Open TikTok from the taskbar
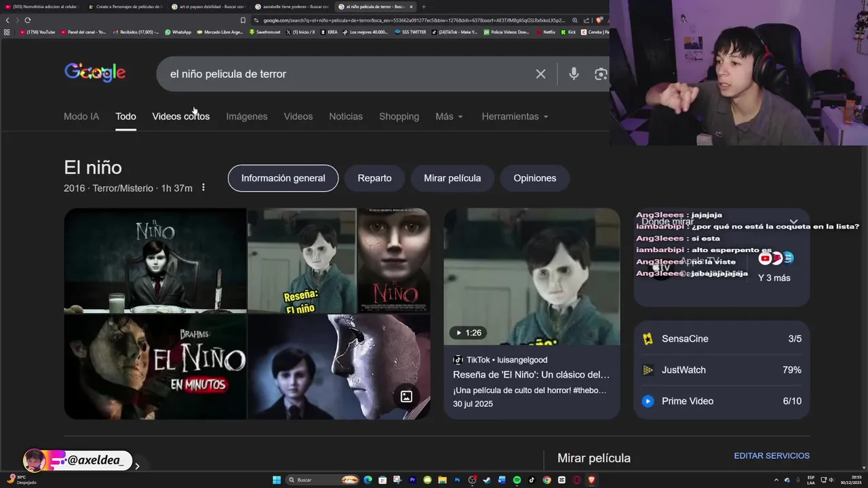The height and width of the screenshot is (488, 868). coord(532,480)
